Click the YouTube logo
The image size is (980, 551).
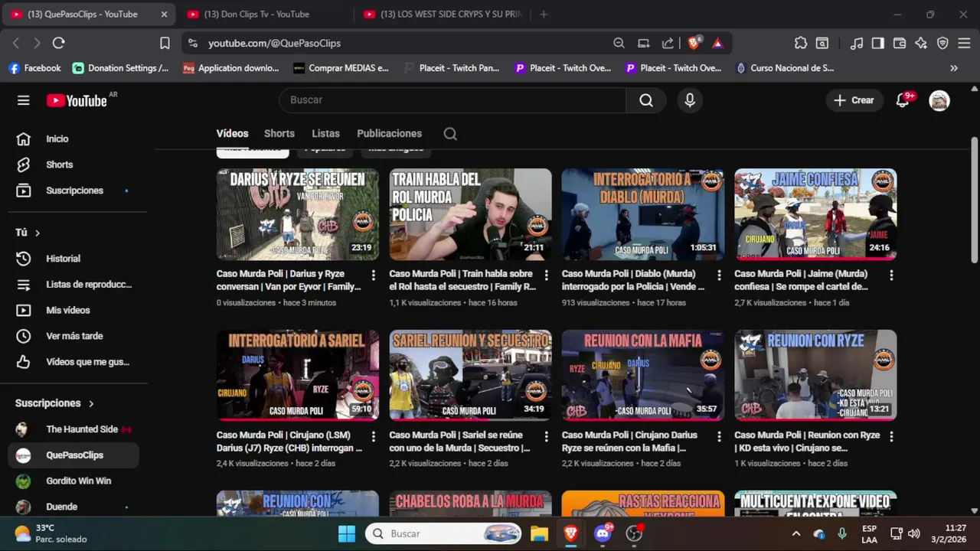(77, 100)
